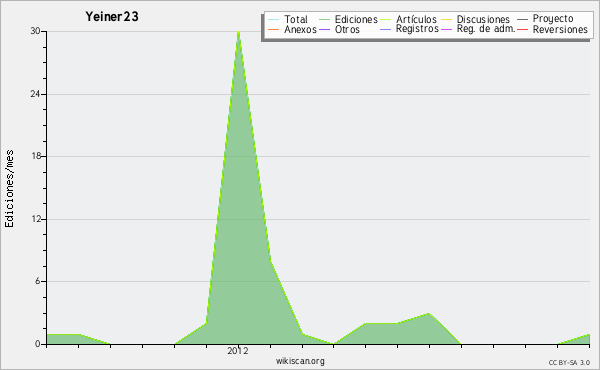Click the 0 y-axis value
The width and height of the screenshot is (600, 370).
(x=38, y=344)
